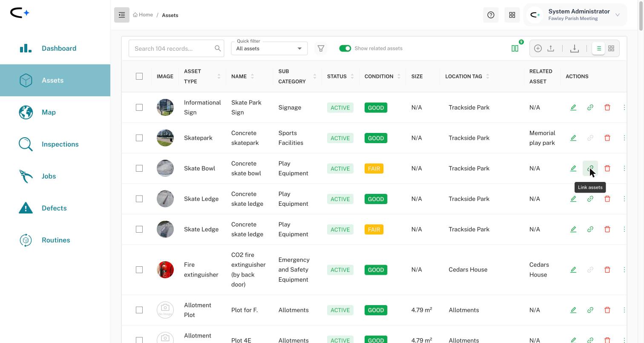Open more options for Fire extinguisher row

pyautogui.click(x=624, y=270)
